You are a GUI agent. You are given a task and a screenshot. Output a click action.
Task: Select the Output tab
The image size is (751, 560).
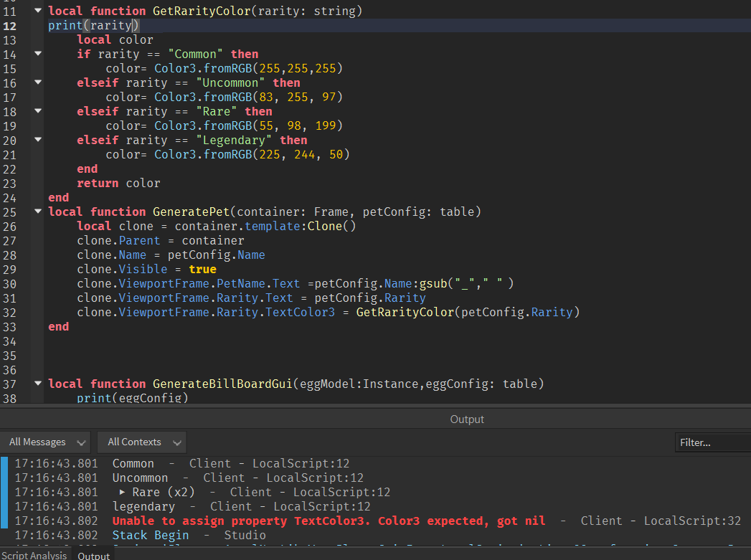point(93,555)
